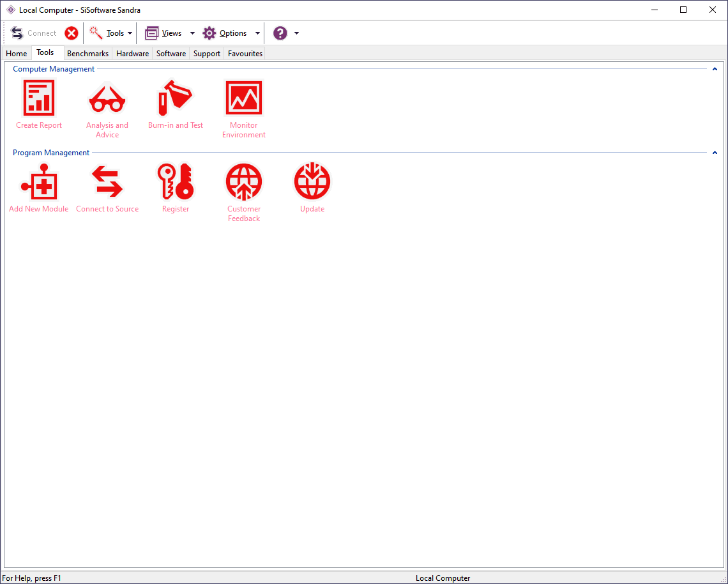Click the purple Help question mark icon

pos(280,33)
